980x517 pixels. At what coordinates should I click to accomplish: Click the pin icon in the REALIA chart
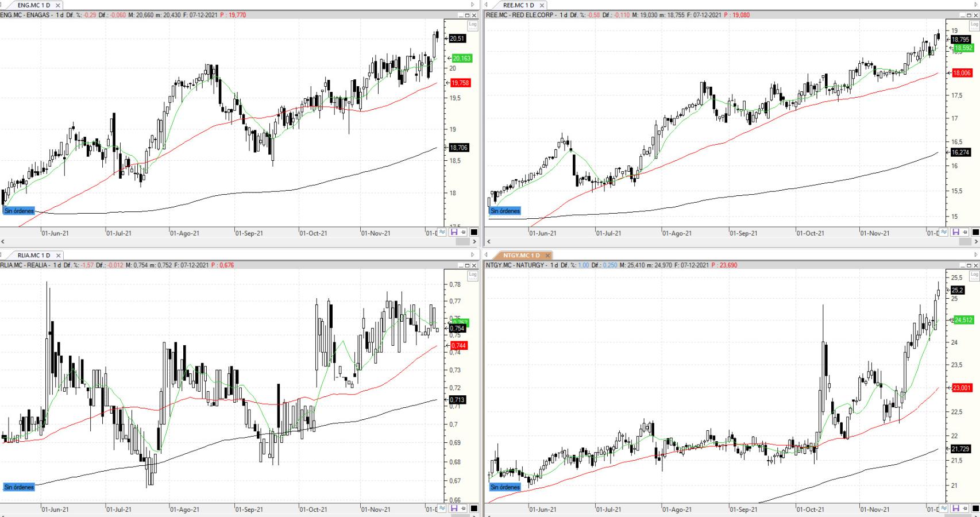pos(463,508)
